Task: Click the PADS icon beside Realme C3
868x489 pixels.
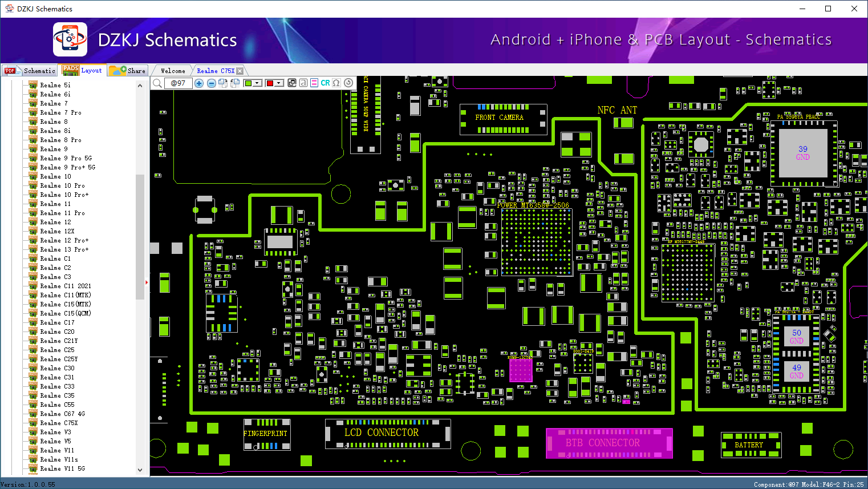Action: coord(33,277)
